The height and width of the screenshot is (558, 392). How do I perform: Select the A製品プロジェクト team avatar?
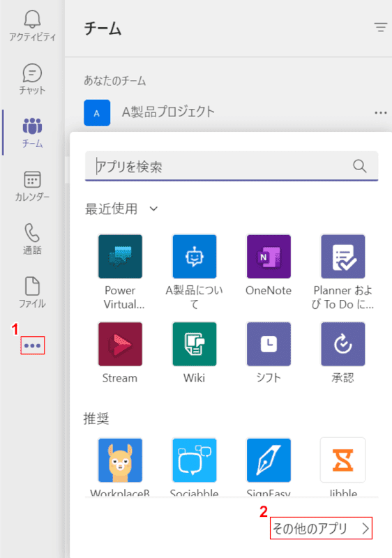[97, 113]
